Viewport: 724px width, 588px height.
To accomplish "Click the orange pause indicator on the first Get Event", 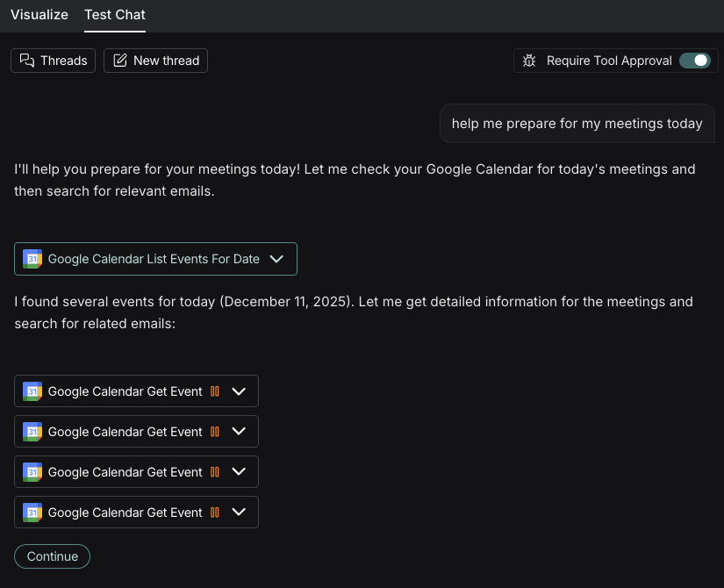I will [214, 391].
